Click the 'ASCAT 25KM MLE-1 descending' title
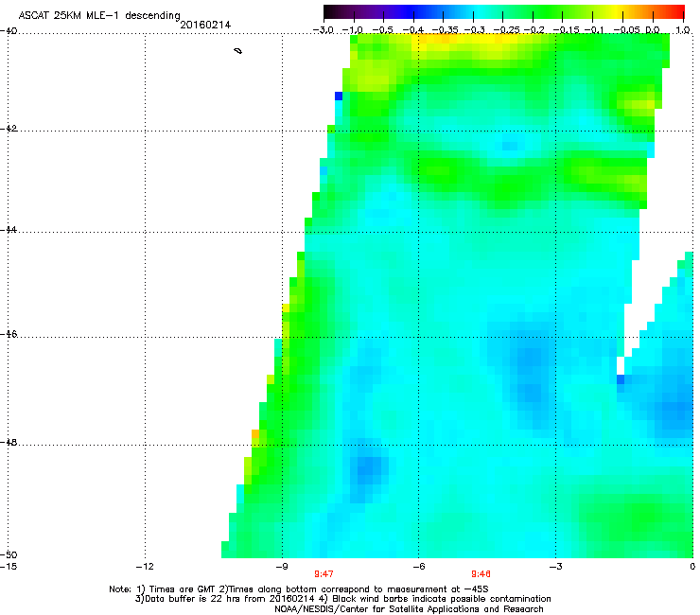 (99, 15)
